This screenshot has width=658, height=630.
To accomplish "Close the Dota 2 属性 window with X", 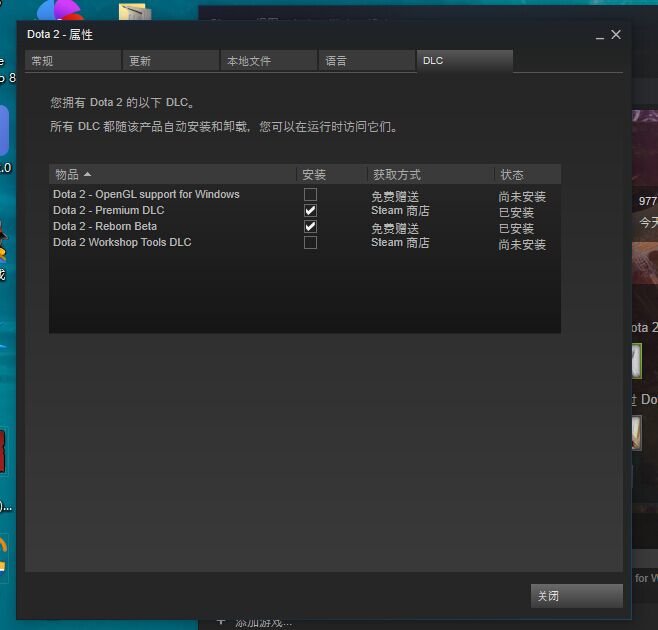I will click(x=616, y=34).
